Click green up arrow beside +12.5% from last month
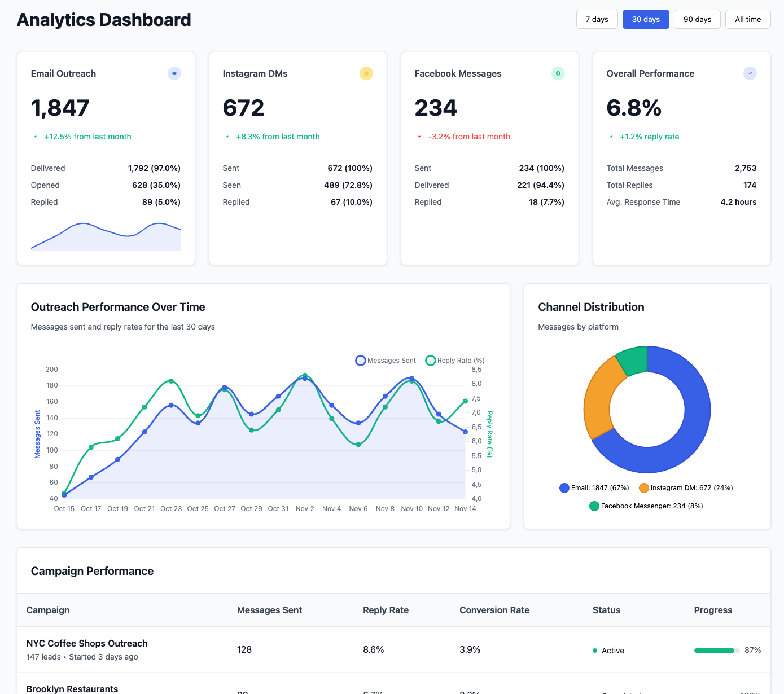The image size is (784, 694). (36, 137)
